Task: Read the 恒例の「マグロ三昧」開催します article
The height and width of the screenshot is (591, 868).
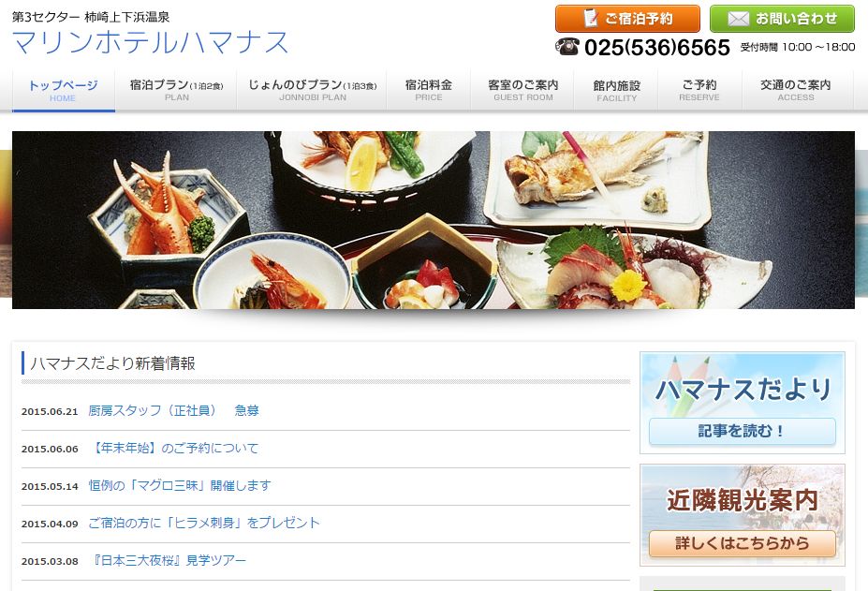Action: coord(180,485)
